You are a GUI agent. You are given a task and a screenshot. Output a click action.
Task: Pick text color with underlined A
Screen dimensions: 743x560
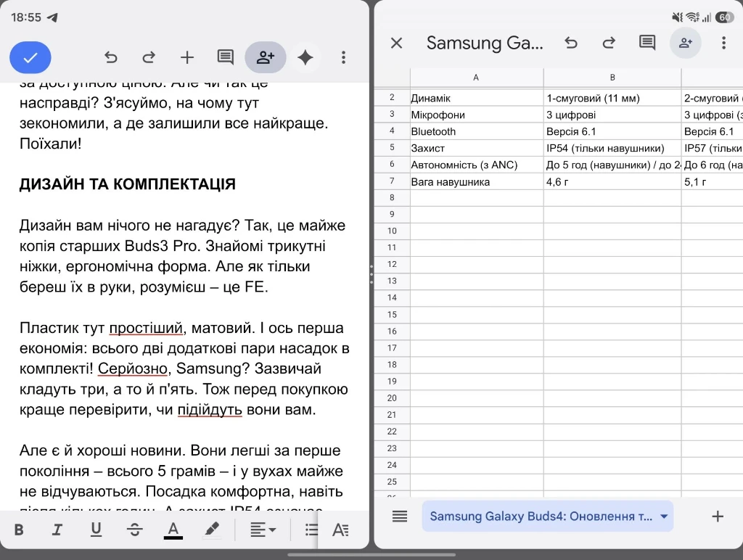[173, 530]
